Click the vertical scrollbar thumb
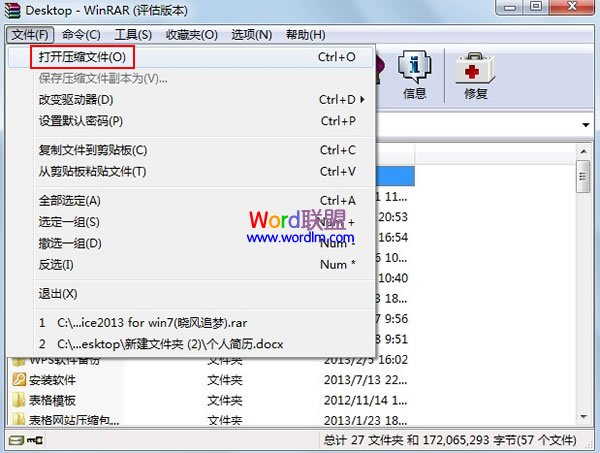This screenshot has width=600, height=453. click(x=583, y=176)
